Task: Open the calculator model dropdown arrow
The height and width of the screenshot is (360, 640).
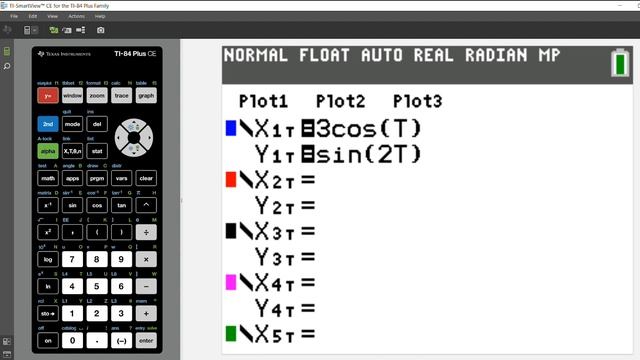Action: click(x=35, y=30)
